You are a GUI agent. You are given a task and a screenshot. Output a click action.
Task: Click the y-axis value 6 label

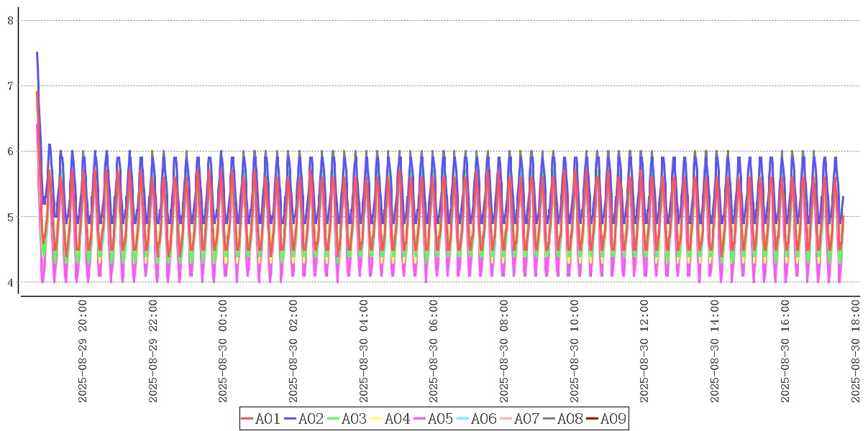[11, 152]
